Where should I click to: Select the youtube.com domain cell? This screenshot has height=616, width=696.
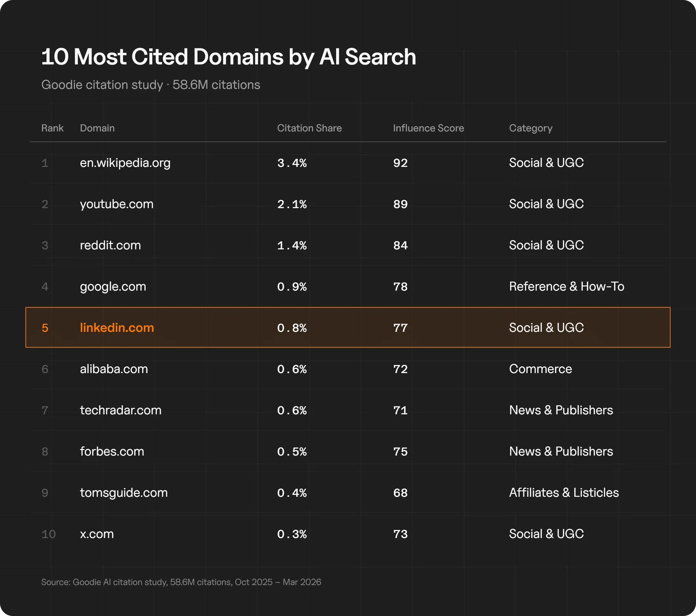coord(116,204)
